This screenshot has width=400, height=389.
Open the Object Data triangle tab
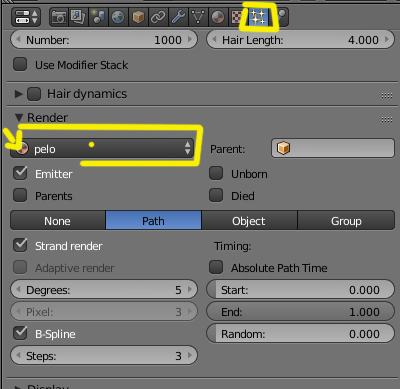pos(198,17)
